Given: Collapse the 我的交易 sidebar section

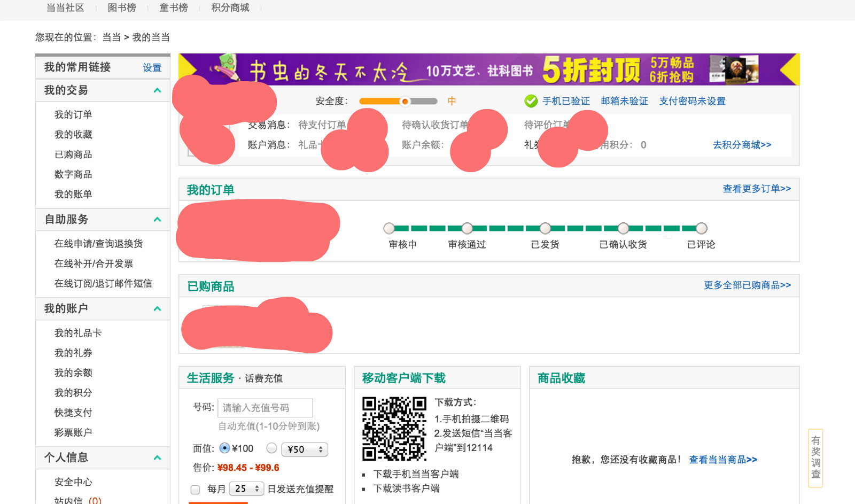Looking at the screenshot, I should (157, 90).
